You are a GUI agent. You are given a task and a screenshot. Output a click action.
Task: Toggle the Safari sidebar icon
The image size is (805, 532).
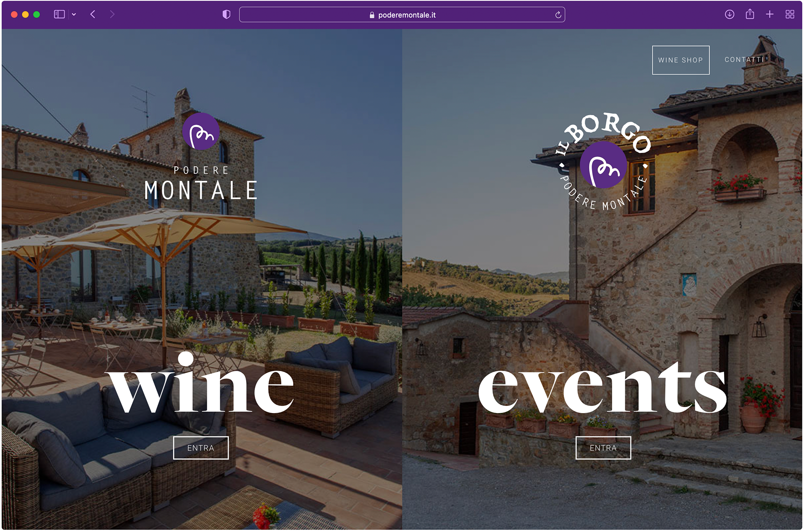pyautogui.click(x=60, y=14)
